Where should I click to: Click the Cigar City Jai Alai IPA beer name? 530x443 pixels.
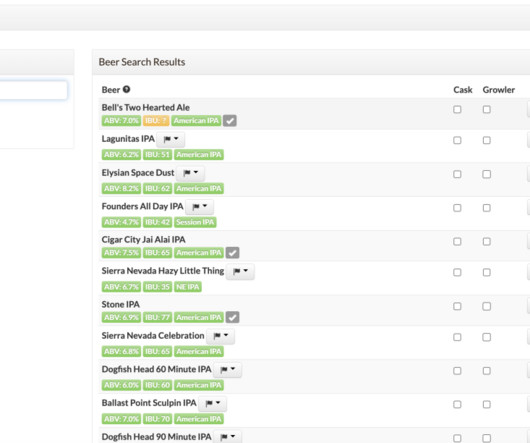[144, 240]
